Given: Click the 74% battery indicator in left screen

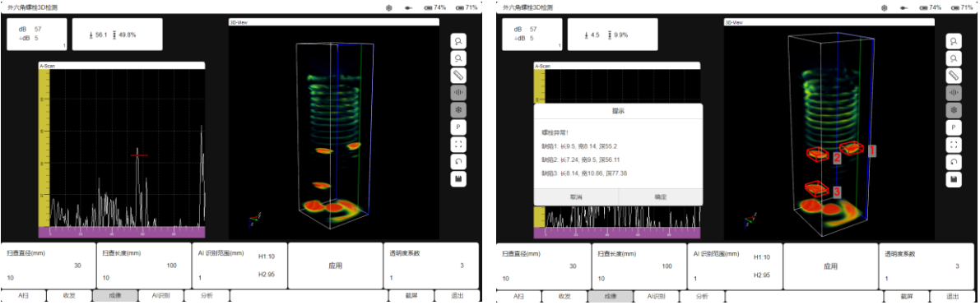Looking at the screenshot, I should coord(435,7).
